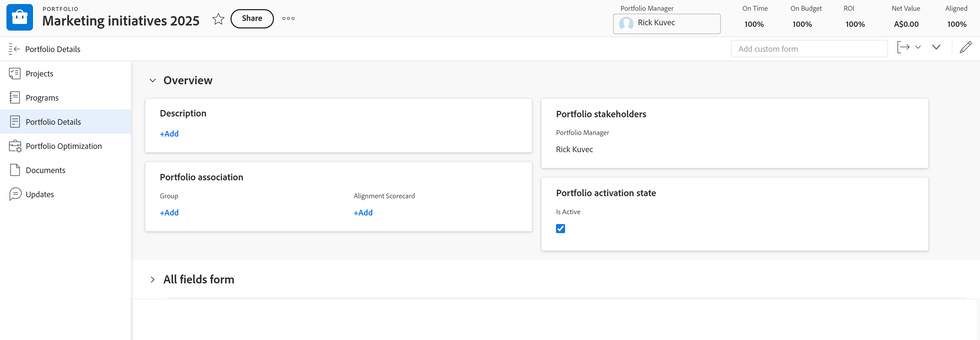Collapse the Overview section
The width and height of the screenshot is (980, 340).
click(x=152, y=81)
